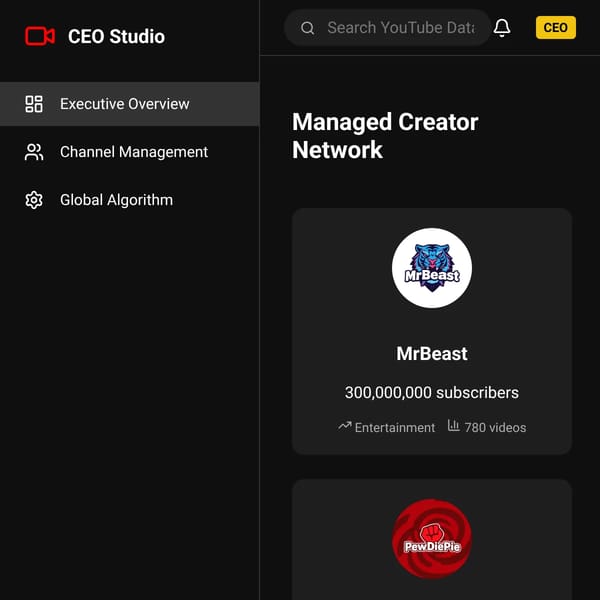The image size is (600, 600).
Task: Open the Executive Overview menu item
Action: tap(130, 104)
